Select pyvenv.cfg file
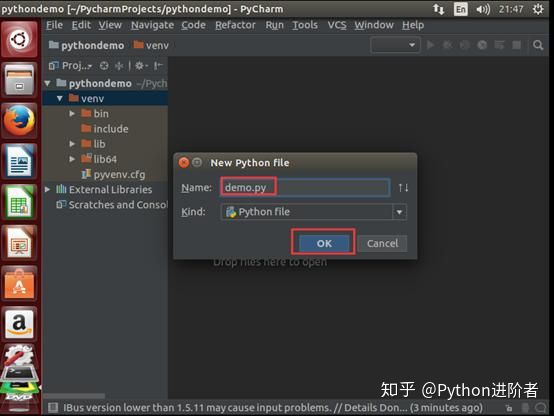Image resolution: width=554 pixels, height=416 pixels. [105, 174]
